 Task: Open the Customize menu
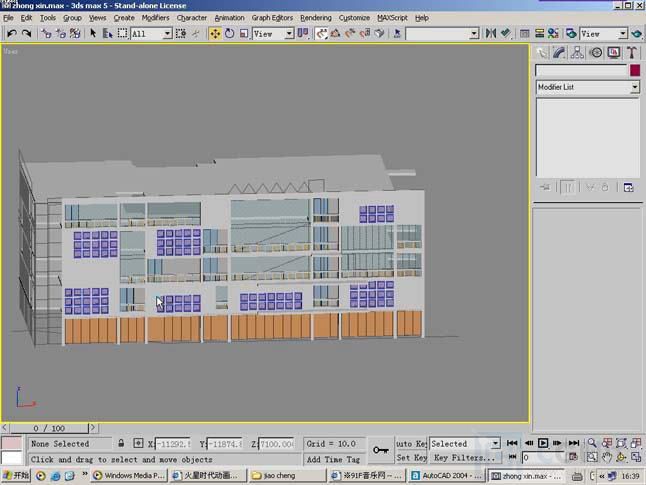pyautogui.click(x=354, y=18)
